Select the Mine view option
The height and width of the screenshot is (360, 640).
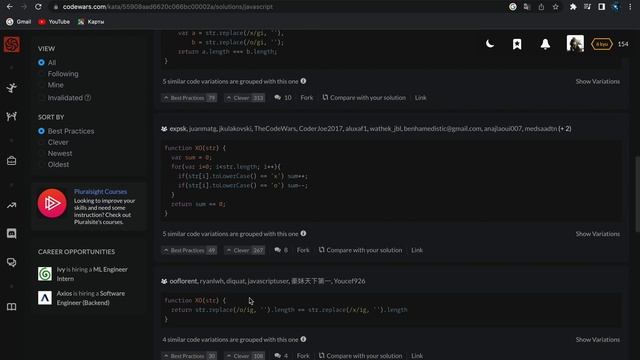(x=56, y=85)
